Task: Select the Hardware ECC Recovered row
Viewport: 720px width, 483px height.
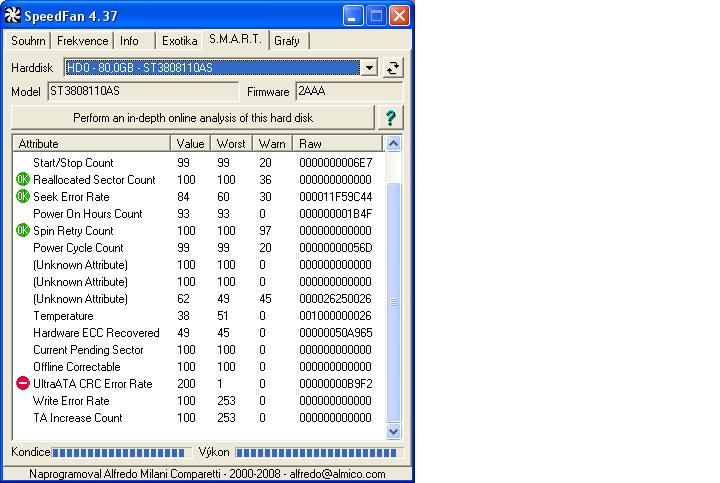Action: (199, 332)
